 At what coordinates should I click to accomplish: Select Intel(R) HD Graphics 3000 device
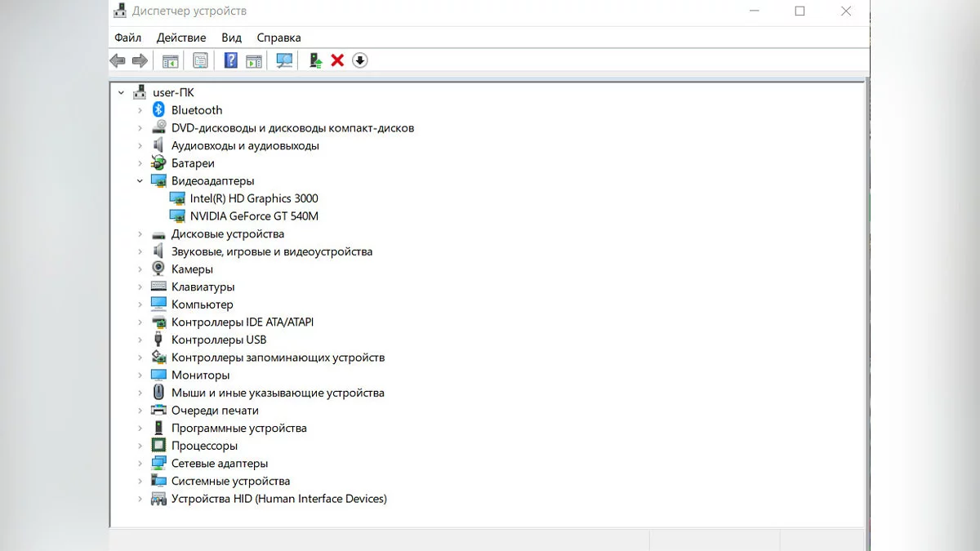(x=254, y=198)
